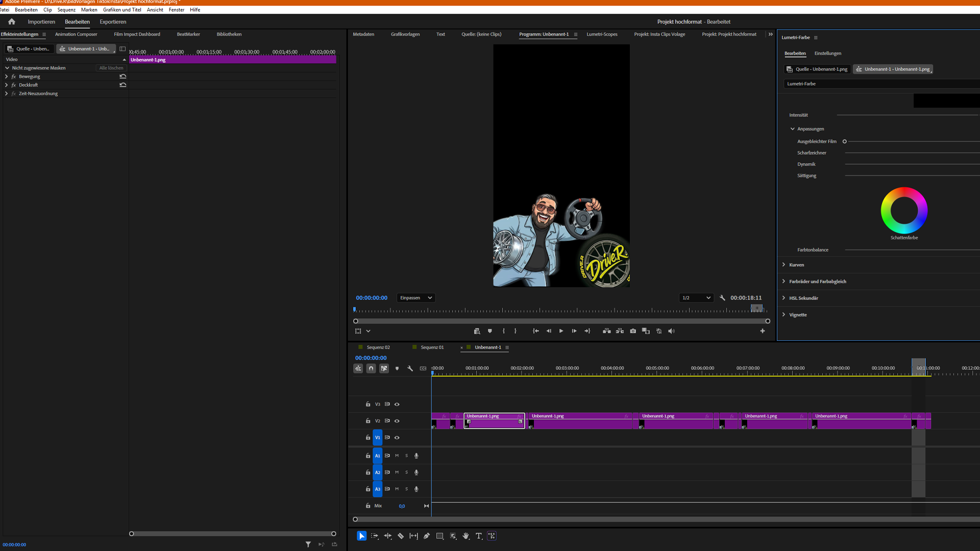Screen dimensions: 980x551
Task: Click the Add Marker button in Program monitor
Action: point(490,331)
